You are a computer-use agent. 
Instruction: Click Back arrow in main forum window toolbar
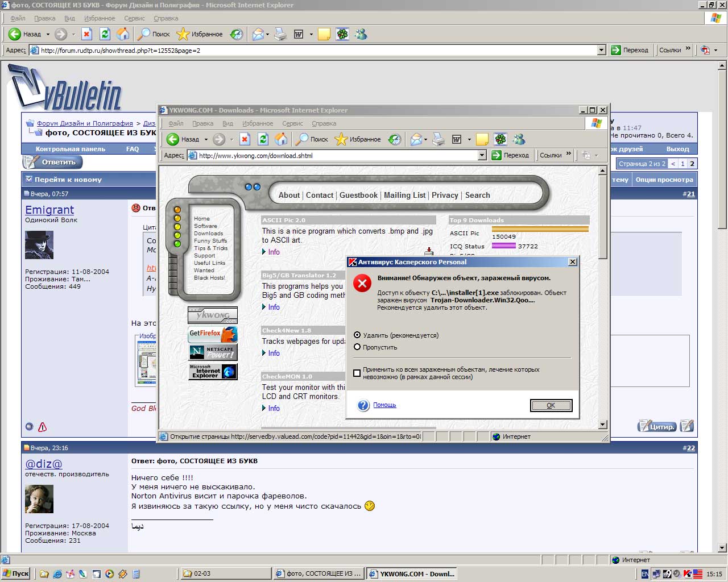(15, 34)
